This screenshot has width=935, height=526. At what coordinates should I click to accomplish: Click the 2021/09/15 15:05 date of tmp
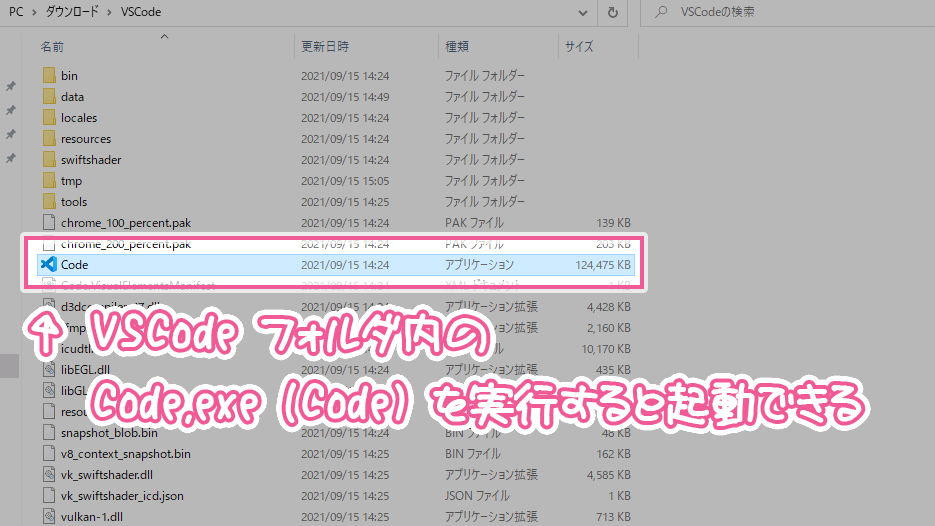point(345,181)
